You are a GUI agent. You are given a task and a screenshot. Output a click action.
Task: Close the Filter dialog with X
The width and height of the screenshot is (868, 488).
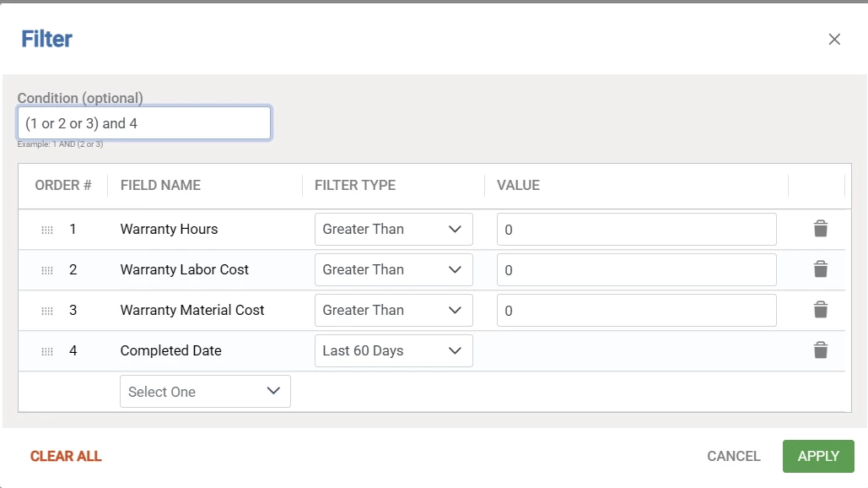point(834,39)
